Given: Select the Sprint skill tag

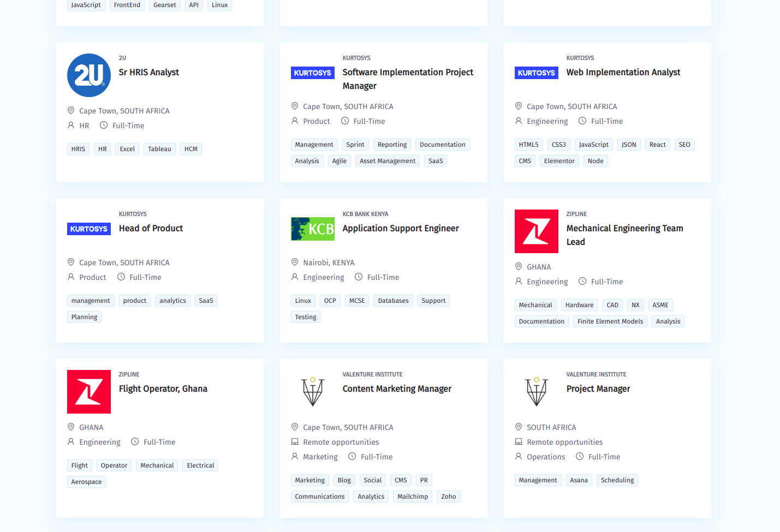Looking at the screenshot, I should [x=355, y=145].
